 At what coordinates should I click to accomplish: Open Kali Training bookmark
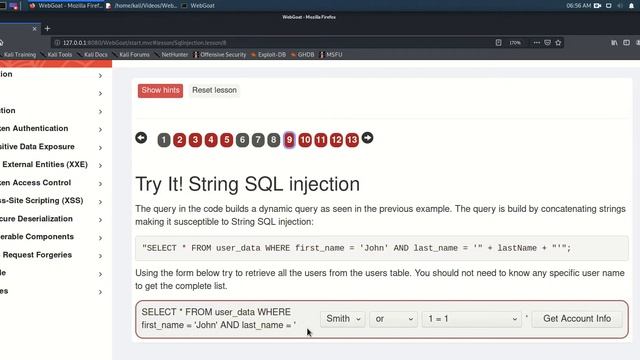click(19, 54)
